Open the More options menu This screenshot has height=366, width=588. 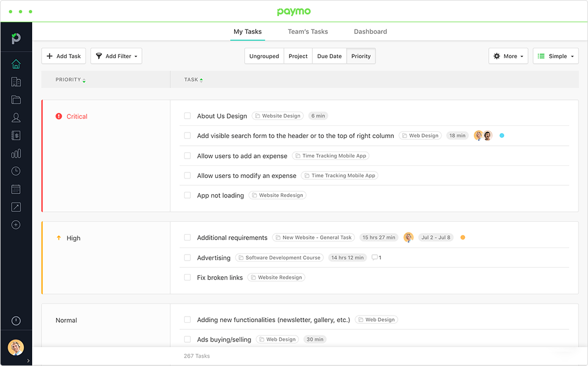[x=508, y=55]
